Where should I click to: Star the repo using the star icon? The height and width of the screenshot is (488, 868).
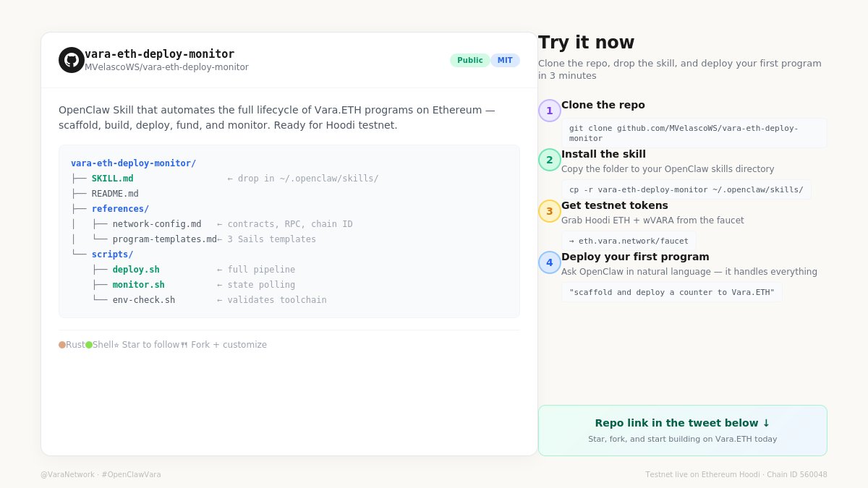pos(116,345)
